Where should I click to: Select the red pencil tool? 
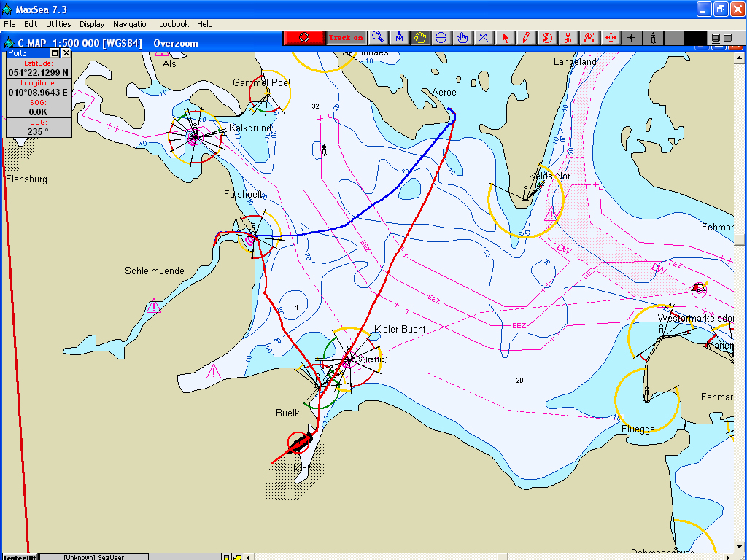click(526, 38)
